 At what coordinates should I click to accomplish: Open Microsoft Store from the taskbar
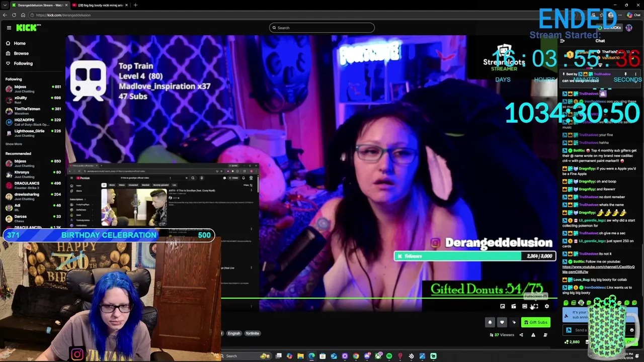point(323,356)
